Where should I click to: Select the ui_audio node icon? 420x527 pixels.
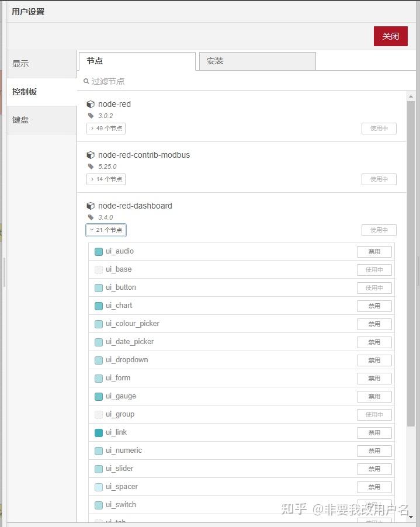(x=98, y=251)
